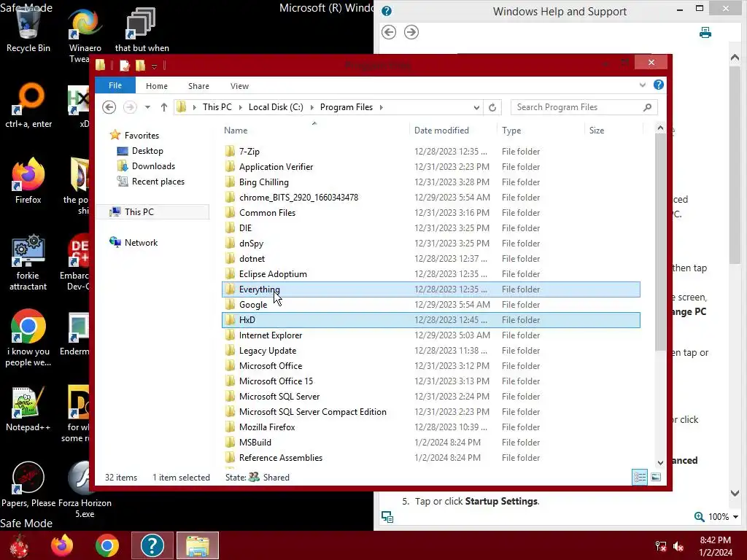747x560 pixels.
Task: Click Google Chrome icon in the taskbar
Action: 107,545
